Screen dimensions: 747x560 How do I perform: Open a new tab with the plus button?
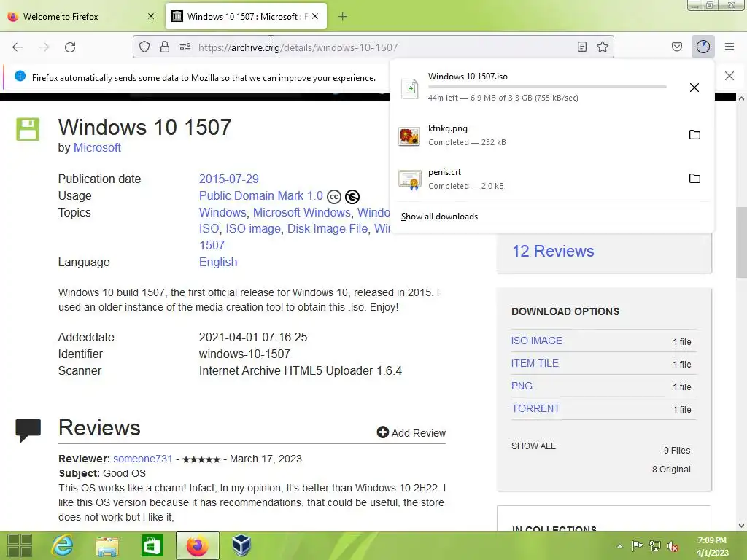[x=342, y=17]
